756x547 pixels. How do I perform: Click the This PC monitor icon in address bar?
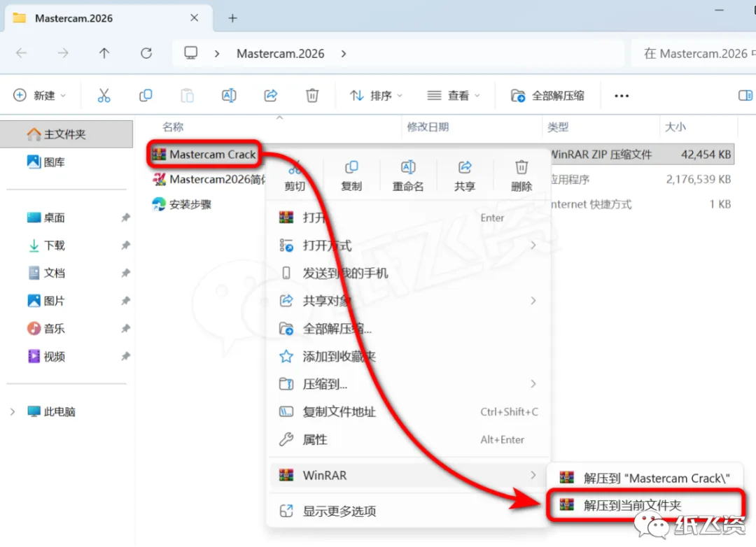tap(191, 53)
